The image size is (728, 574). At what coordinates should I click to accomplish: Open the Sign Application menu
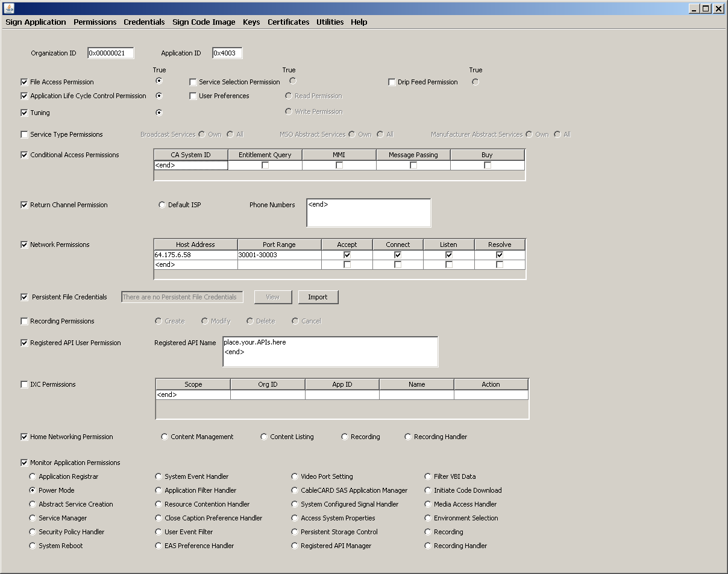(36, 22)
